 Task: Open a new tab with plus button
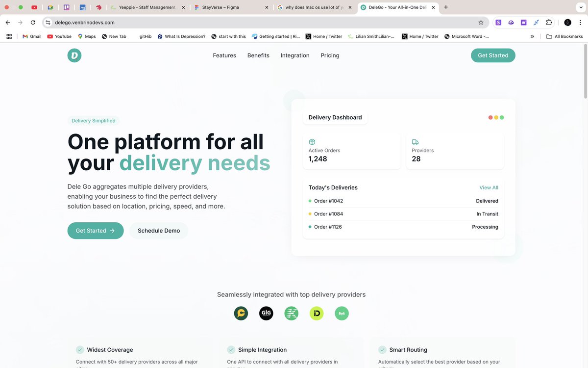pyautogui.click(x=446, y=7)
